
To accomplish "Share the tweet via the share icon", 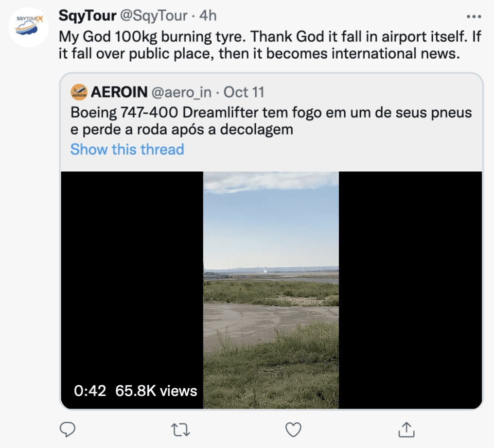I will [x=406, y=429].
